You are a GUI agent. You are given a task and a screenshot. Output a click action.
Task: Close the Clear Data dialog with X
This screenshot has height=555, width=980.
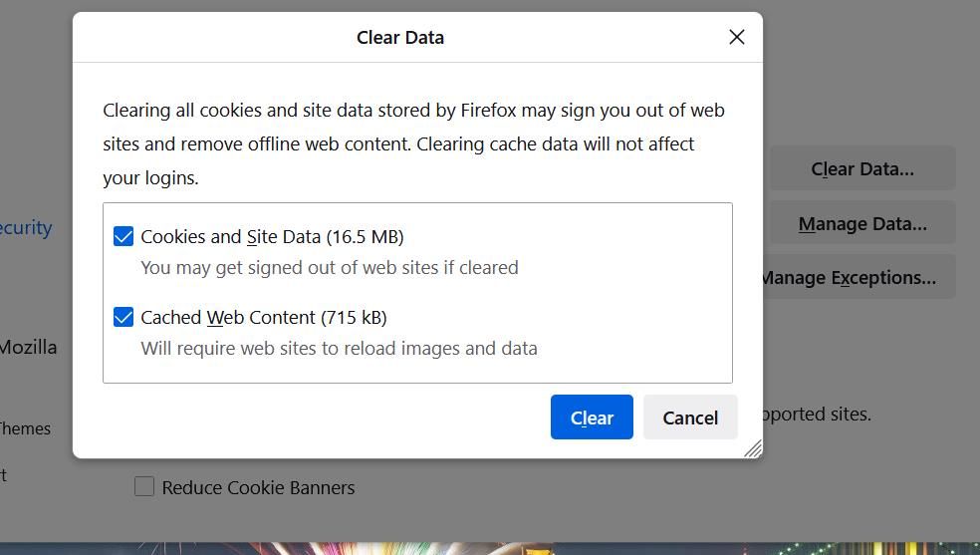(x=737, y=37)
